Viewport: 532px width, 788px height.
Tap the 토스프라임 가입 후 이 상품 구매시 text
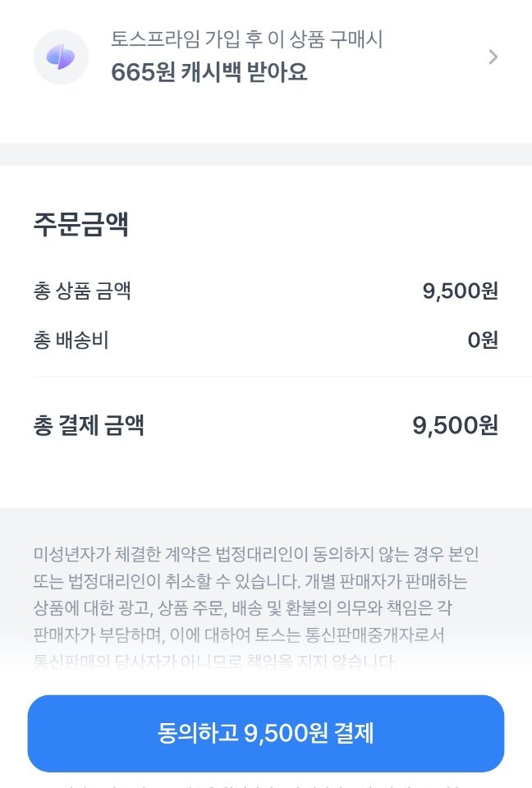pyautogui.click(x=247, y=39)
